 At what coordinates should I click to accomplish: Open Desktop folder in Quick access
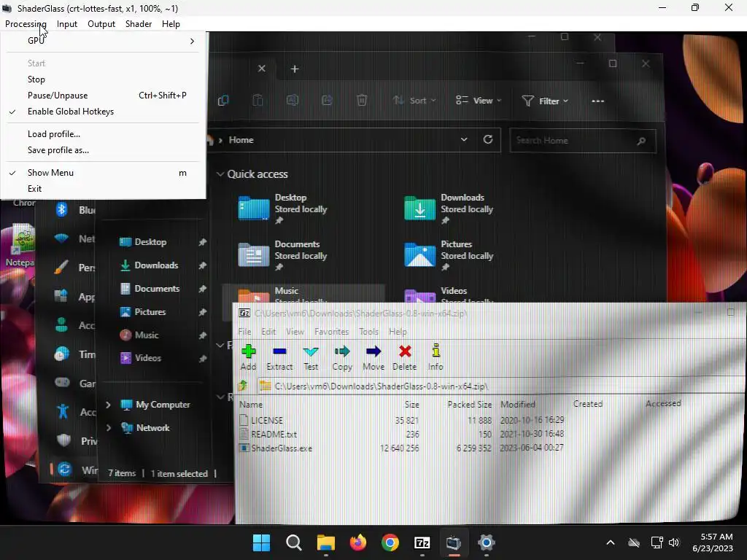(283, 209)
